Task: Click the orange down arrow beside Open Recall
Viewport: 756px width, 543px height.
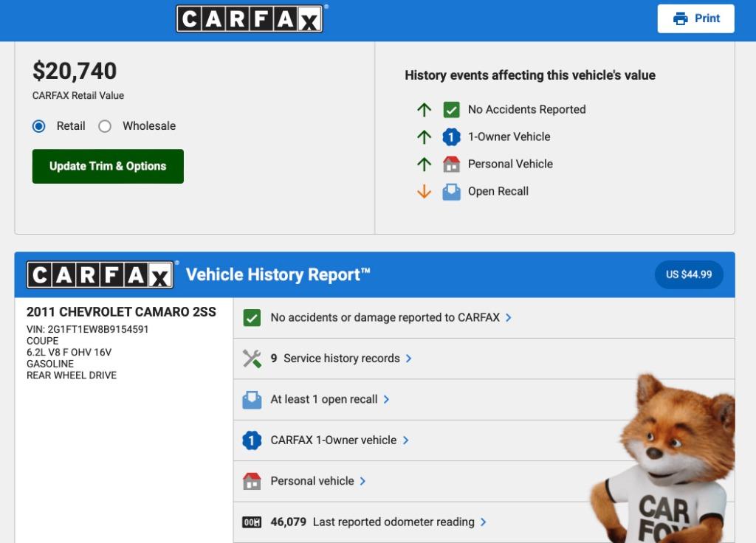Action: pos(424,191)
